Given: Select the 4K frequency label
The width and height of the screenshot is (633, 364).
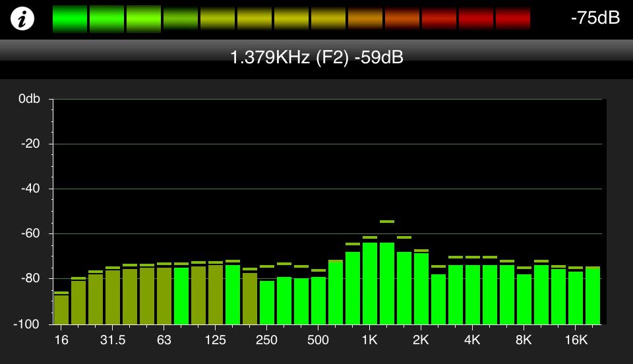Looking at the screenshot, I should [472, 340].
